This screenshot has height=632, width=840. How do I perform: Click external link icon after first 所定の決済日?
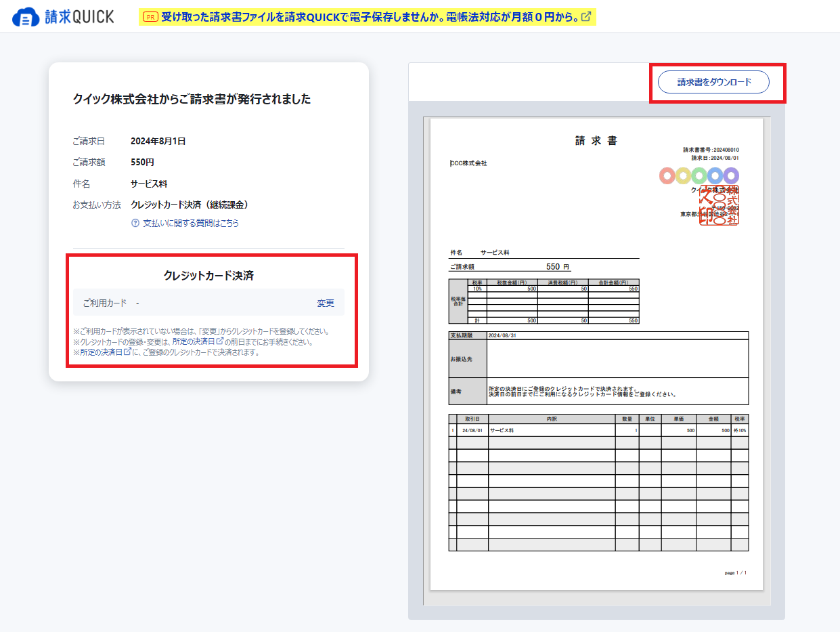(x=220, y=341)
